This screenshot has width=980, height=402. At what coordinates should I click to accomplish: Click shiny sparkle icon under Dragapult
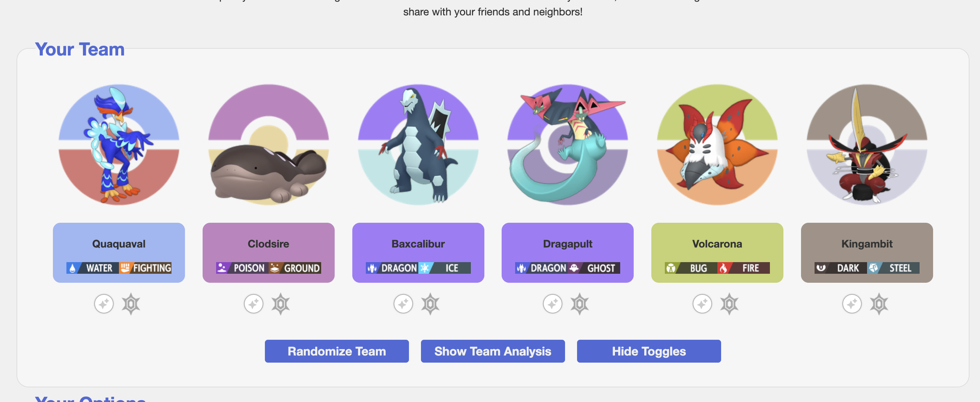tap(553, 304)
